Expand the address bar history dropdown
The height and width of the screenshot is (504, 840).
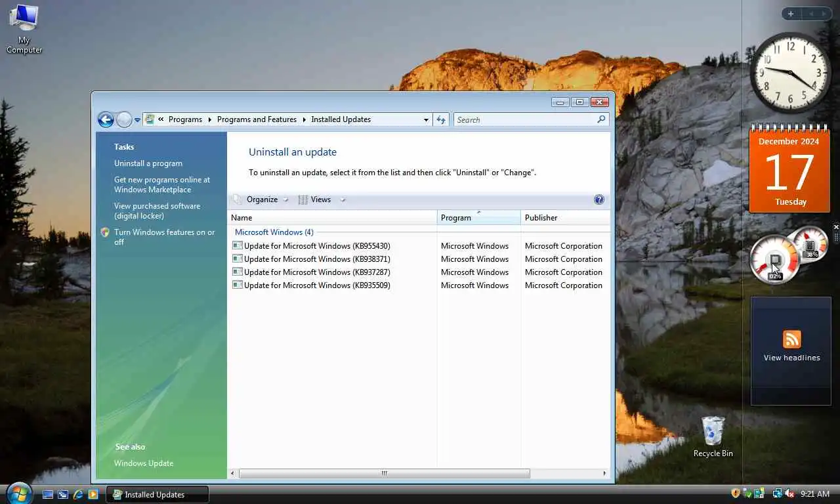426,119
